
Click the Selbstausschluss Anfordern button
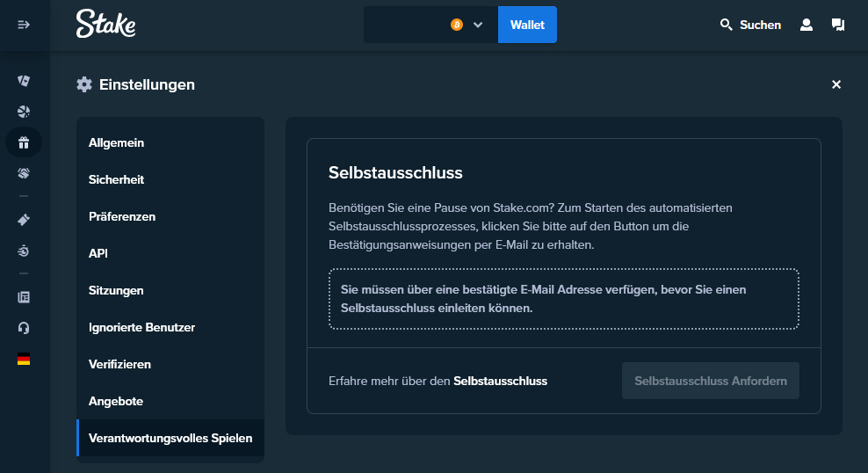pyautogui.click(x=711, y=381)
